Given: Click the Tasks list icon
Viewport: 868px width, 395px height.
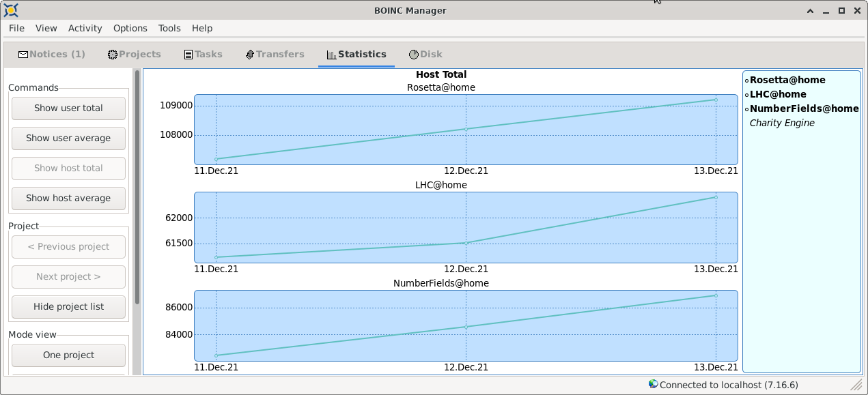Looking at the screenshot, I should pos(188,55).
